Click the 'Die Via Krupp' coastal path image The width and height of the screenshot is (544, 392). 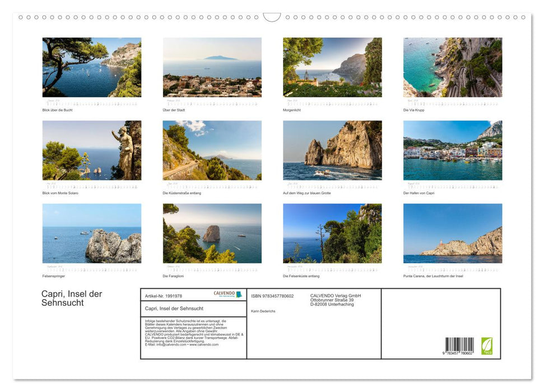452,67
